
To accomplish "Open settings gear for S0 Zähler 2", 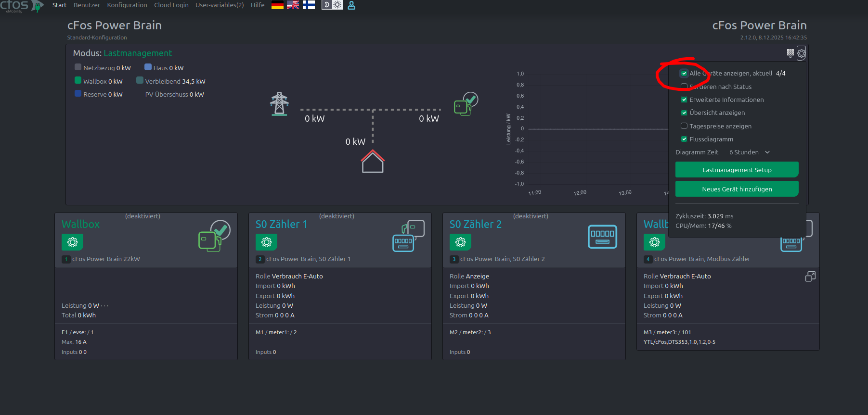I will click(x=460, y=242).
